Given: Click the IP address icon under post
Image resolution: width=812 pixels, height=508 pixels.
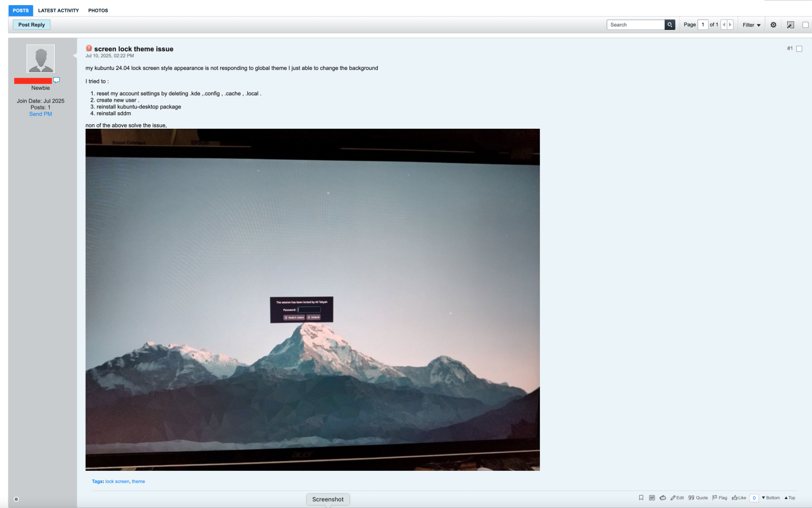Looking at the screenshot, I should click(652, 498).
